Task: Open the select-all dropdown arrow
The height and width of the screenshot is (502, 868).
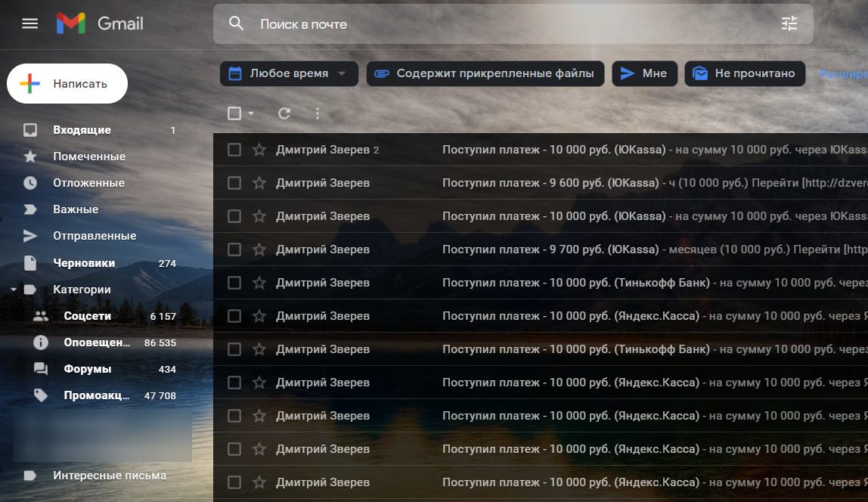Action: click(251, 113)
